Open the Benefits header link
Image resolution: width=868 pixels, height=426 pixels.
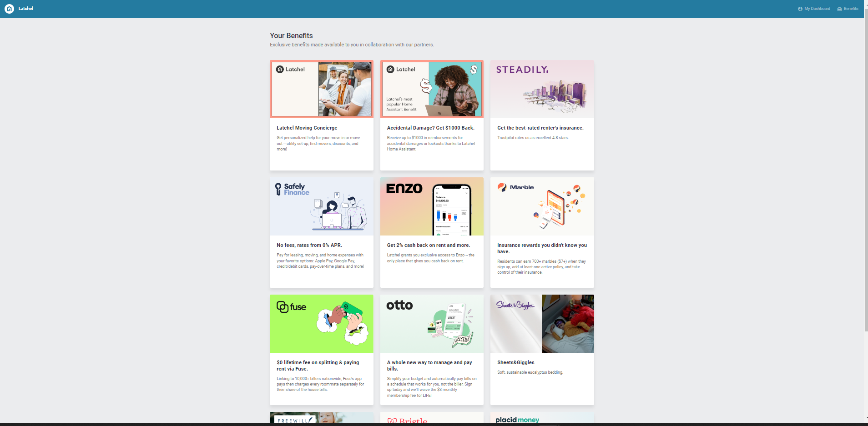click(848, 9)
